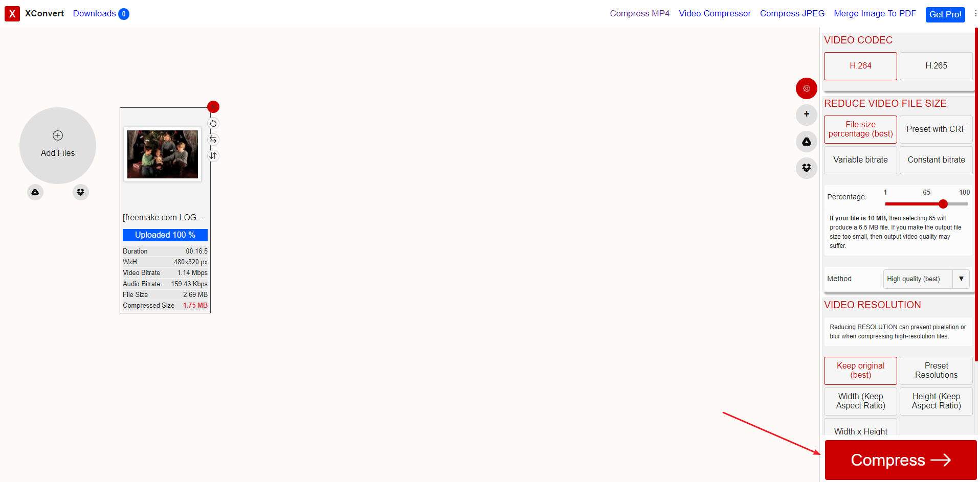Click the video thumbnail preview
Screen dimensions: 980x482
coord(163,154)
